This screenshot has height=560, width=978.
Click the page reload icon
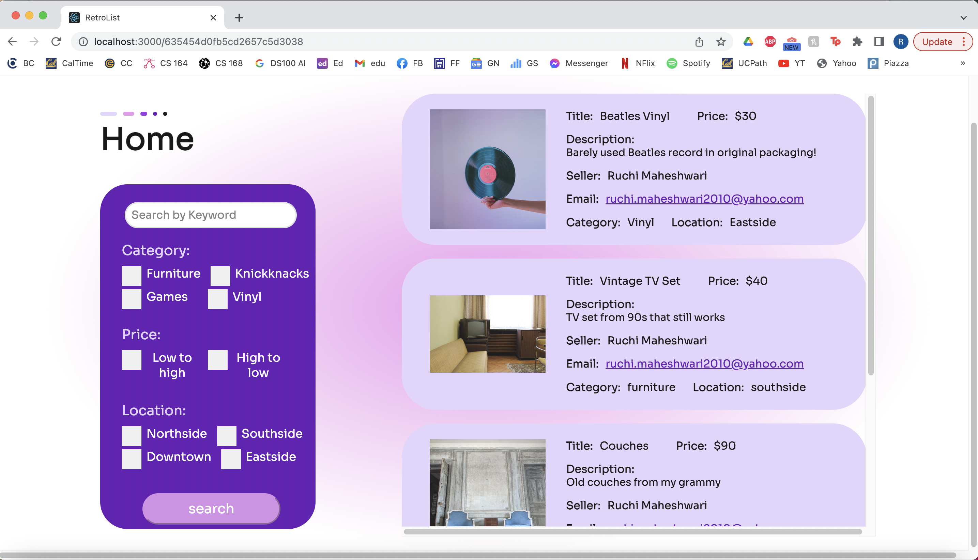click(x=56, y=42)
